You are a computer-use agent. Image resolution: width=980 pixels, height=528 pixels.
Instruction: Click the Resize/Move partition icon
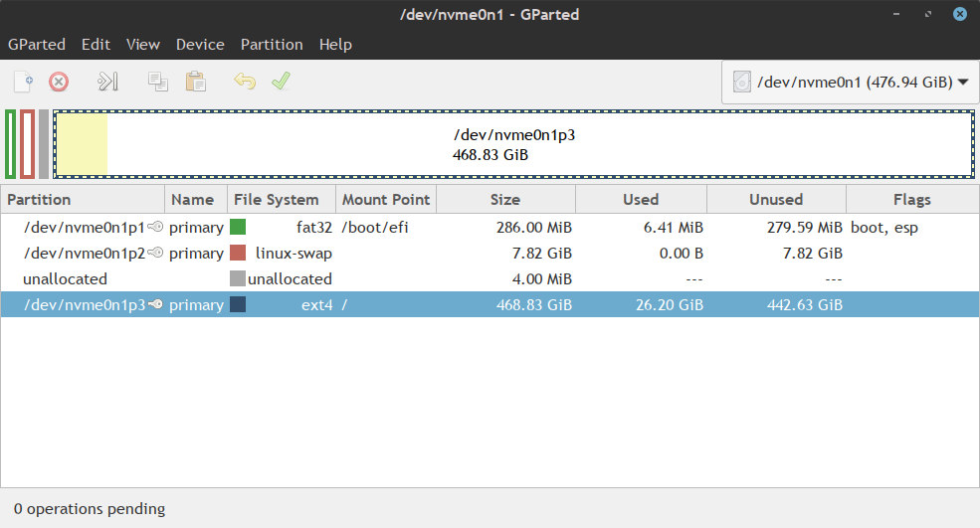pyautogui.click(x=108, y=82)
